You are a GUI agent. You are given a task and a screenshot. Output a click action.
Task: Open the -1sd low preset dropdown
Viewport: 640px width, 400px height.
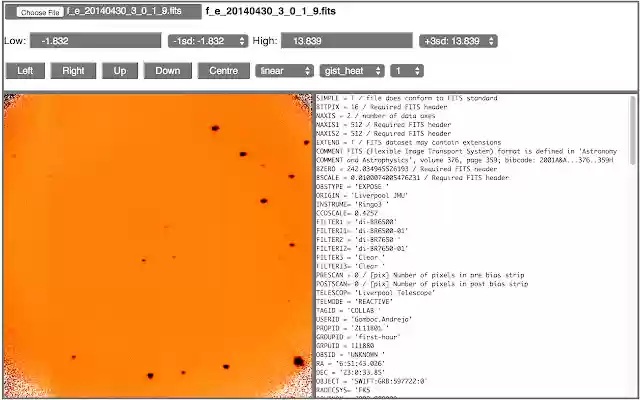[x=208, y=41]
